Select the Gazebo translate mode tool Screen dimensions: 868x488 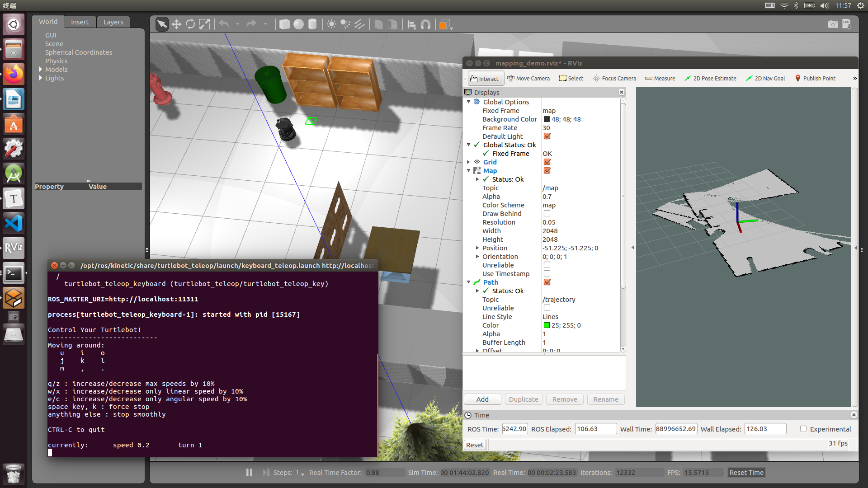(x=176, y=24)
